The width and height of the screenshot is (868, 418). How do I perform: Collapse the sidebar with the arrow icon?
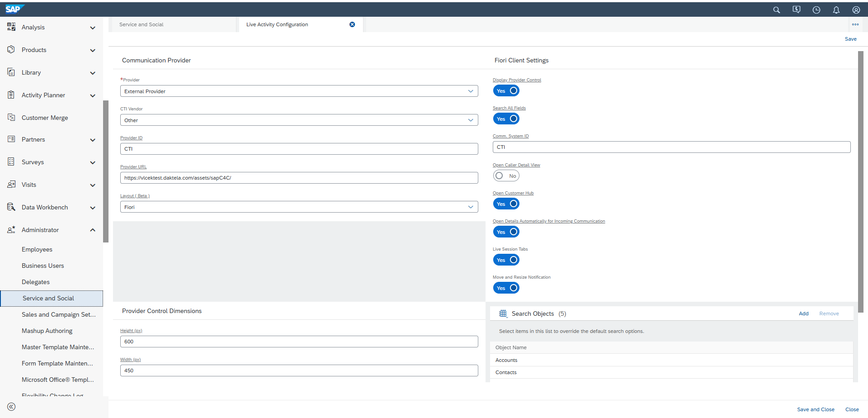(11, 407)
